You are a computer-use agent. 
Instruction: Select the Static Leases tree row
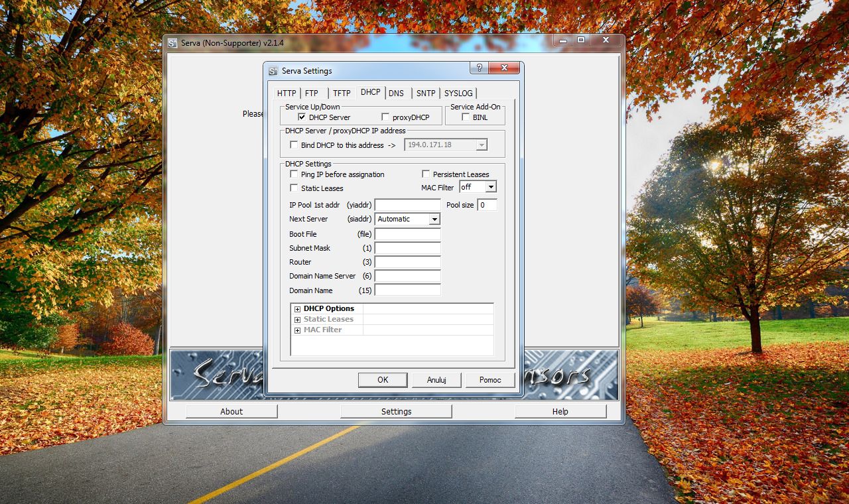click(393, 320)
